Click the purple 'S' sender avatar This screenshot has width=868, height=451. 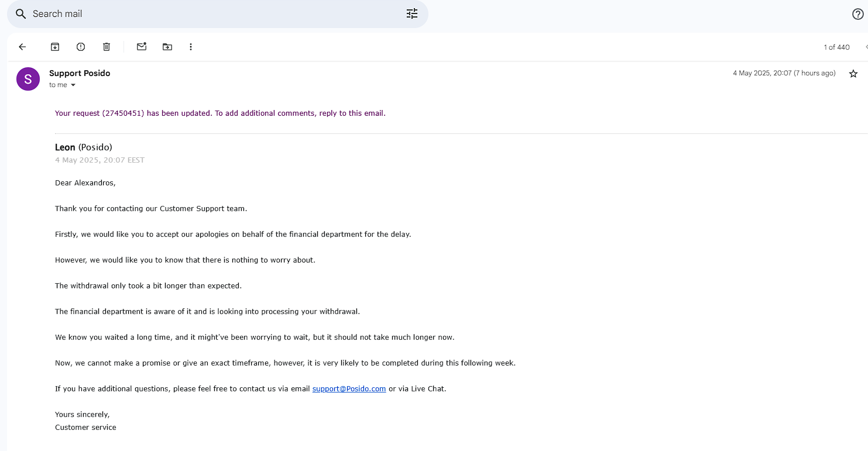tap(28, 79)
